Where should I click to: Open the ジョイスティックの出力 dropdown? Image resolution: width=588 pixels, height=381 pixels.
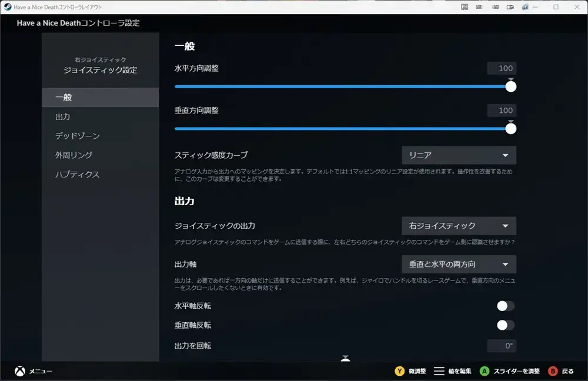(x=459, y=226)
